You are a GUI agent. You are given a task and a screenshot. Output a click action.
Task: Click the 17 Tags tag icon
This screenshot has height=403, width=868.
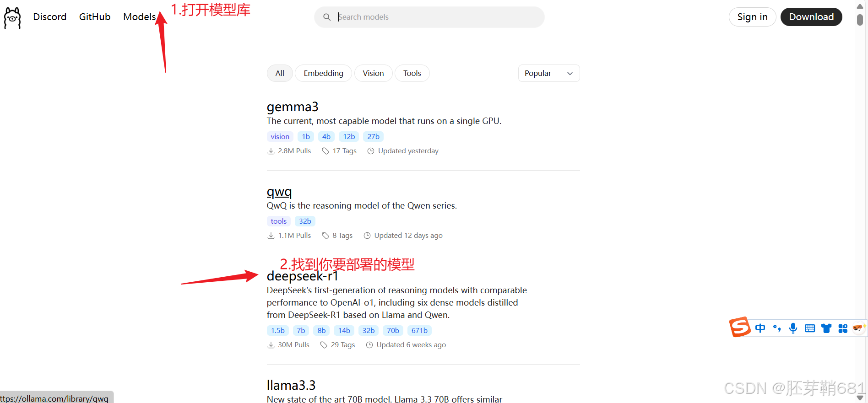[x=325, y=151]
